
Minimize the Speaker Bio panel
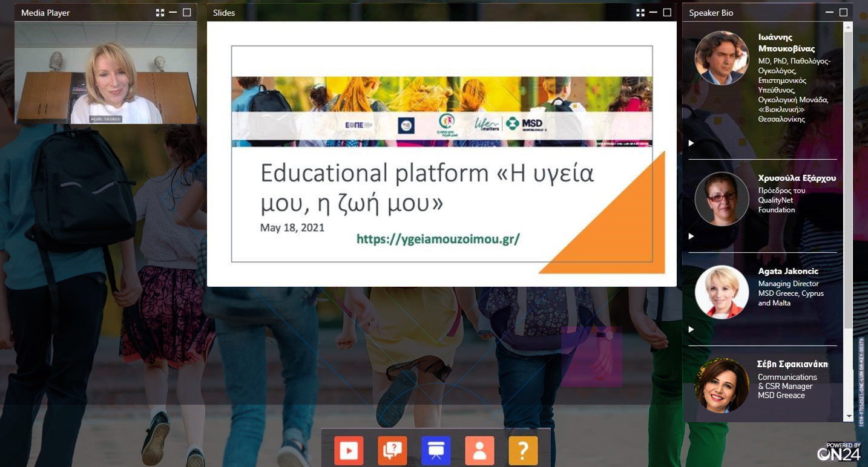click(829, 13)
